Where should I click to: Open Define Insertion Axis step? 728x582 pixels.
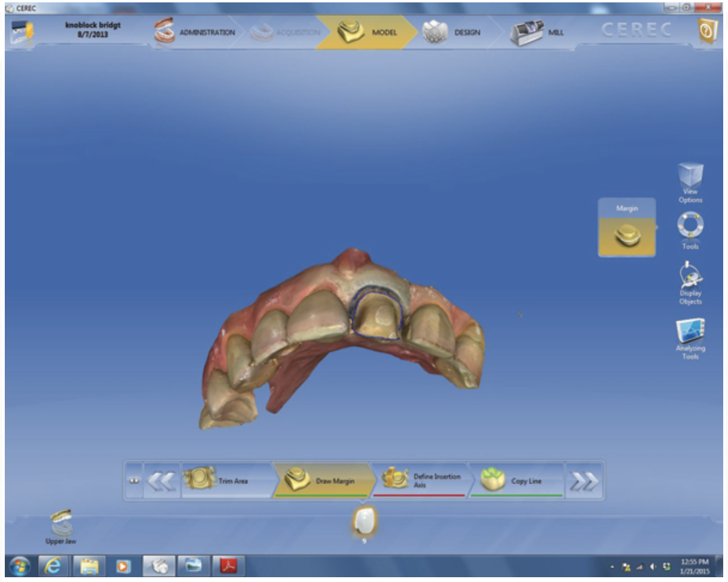point(419,480)
